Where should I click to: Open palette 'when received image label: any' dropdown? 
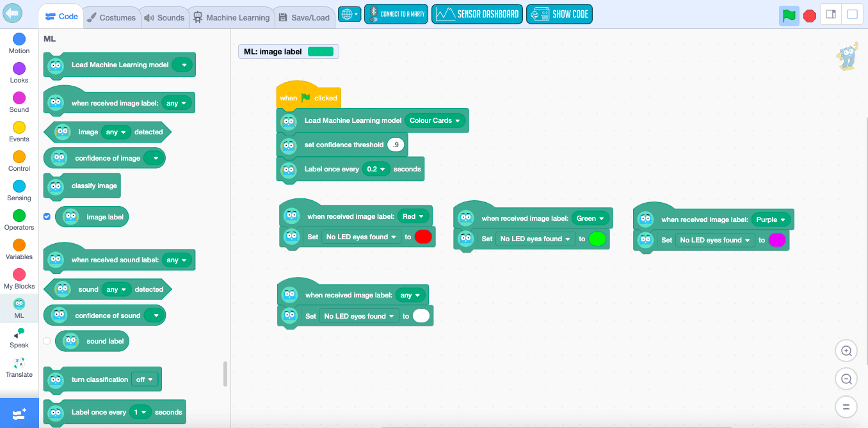(177, 103)
